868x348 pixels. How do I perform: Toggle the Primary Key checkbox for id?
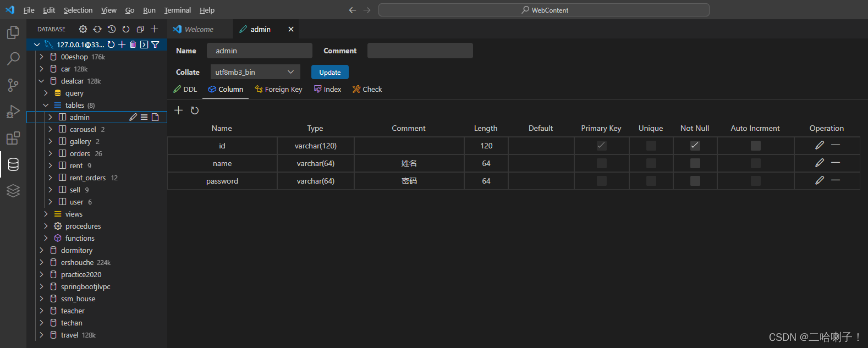tap(601, 146)
